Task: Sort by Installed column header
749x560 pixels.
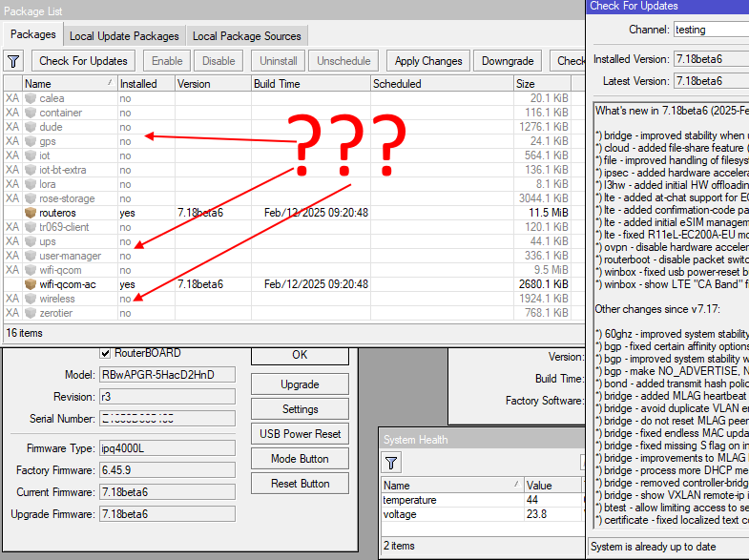Action: point(146,84)
